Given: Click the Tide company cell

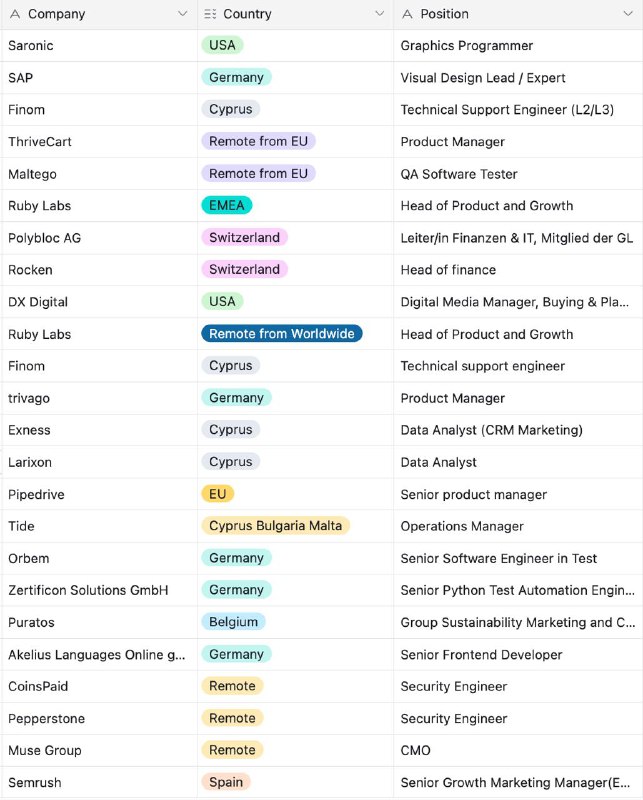Looking at the screenshot, I should [x=99, y=526].
